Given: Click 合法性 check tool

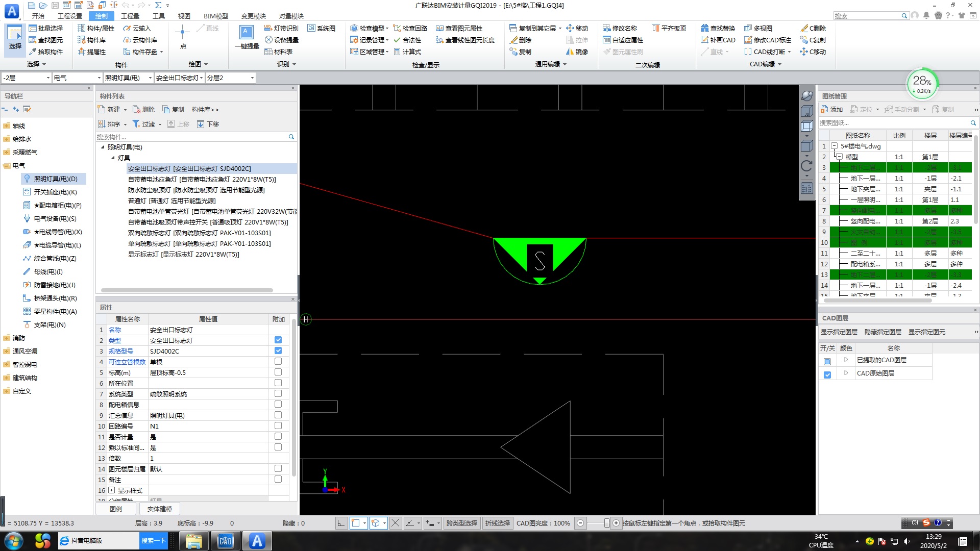Looking at the screenshot, I should (407, 40).
